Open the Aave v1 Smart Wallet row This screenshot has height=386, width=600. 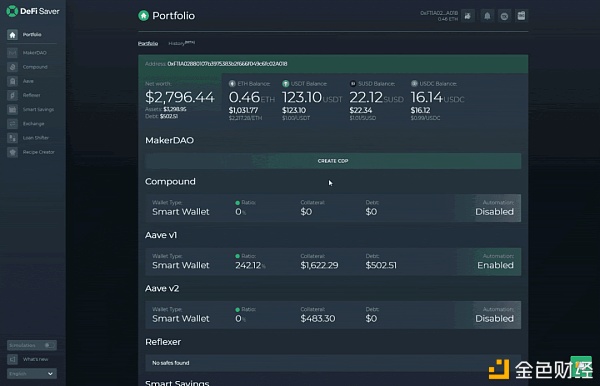click(x=333, y=262)
